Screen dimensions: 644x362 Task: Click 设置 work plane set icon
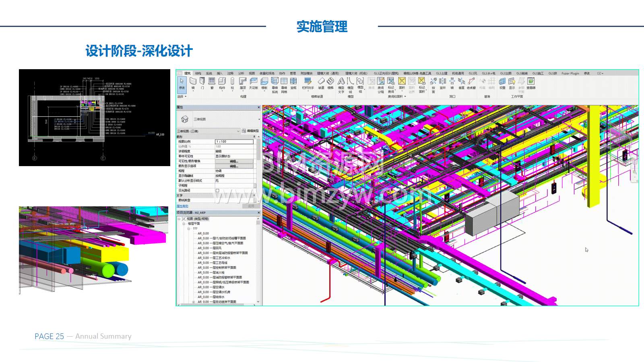(502, 83)
